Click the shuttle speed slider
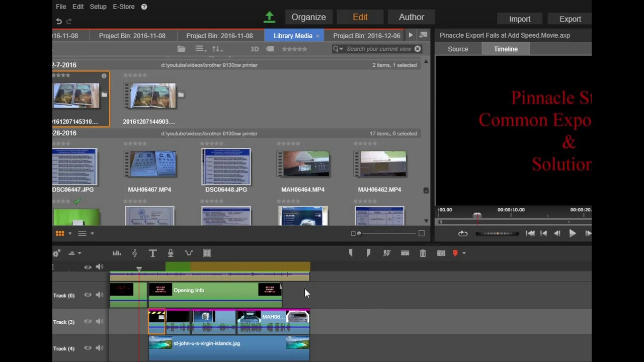Viewport: 644px width, 362px height. coord(497,233)
